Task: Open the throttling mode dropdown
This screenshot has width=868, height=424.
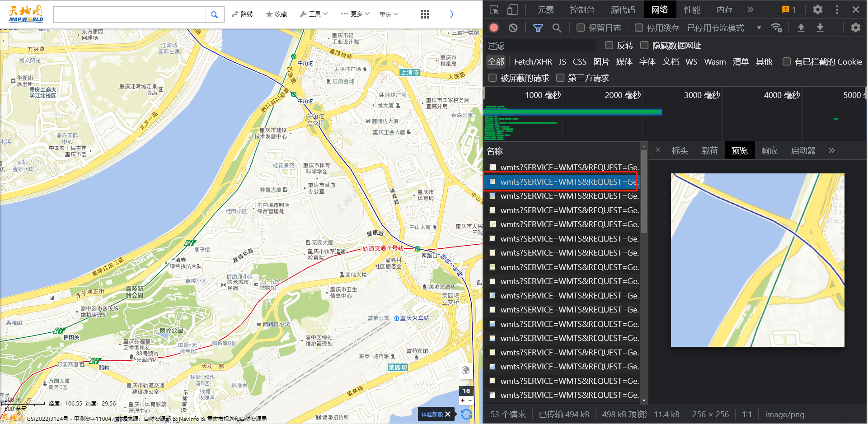Action: (x=724, y=28)
